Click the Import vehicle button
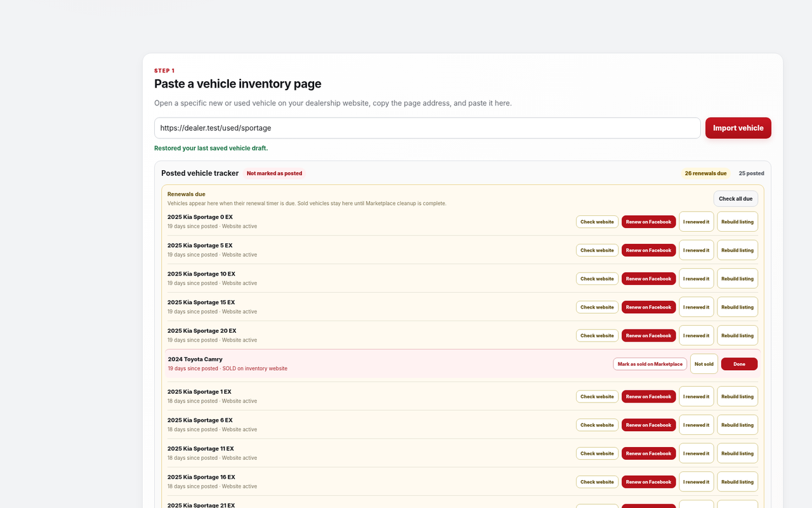 [738, 128]
